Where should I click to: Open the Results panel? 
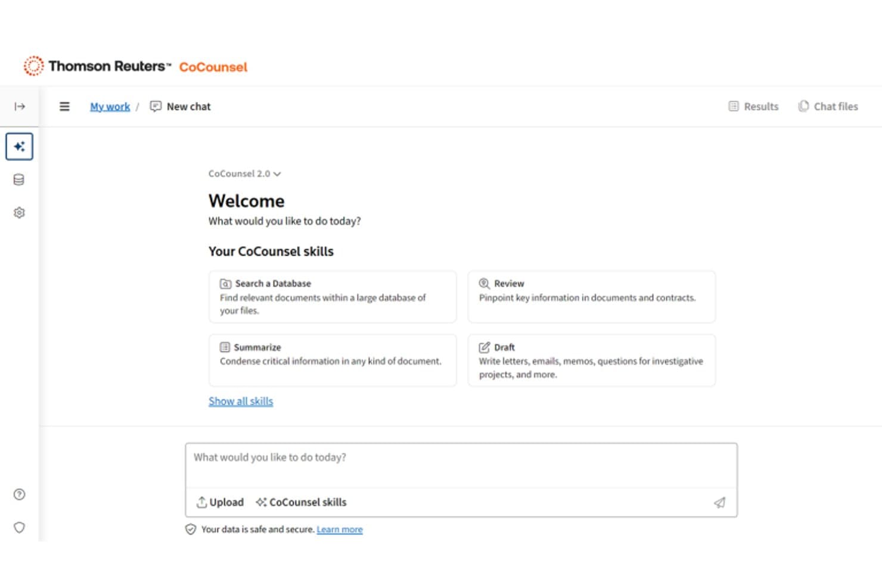[x=754, y=107]
